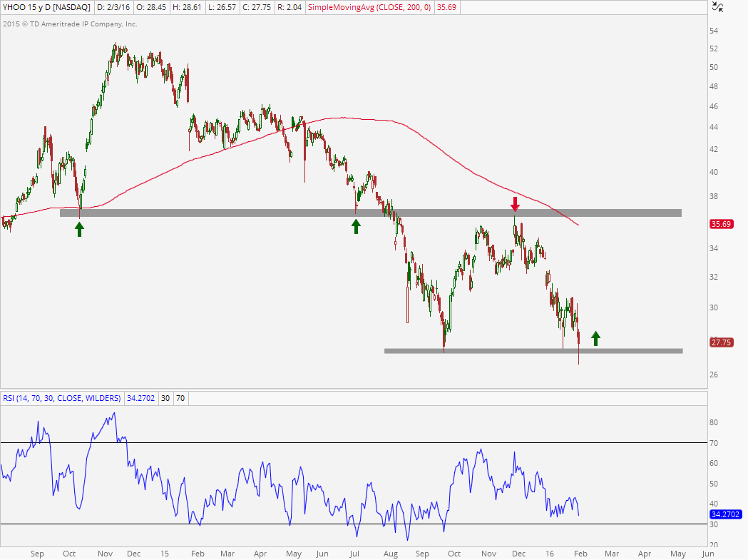The width and height of the screenshot is (748, 560).
Task: Select the YHOO 15 y D [NASDAQ] symbol label
Action: (x=46, y=7)
